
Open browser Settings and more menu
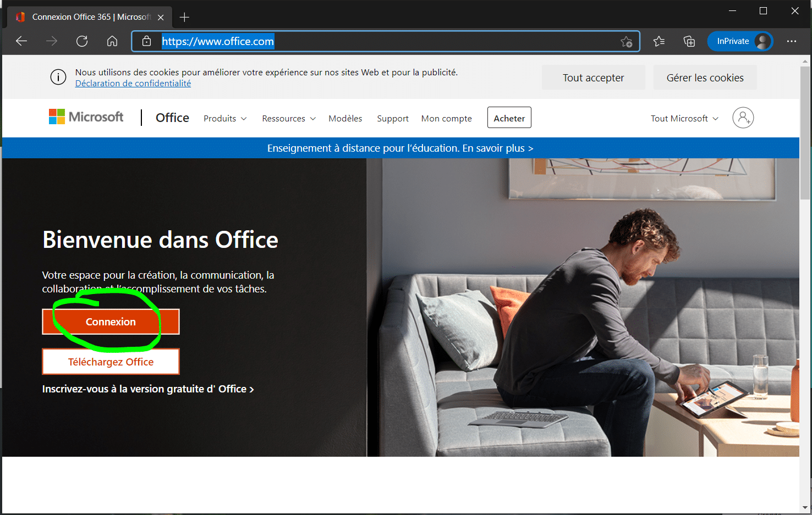792,41
